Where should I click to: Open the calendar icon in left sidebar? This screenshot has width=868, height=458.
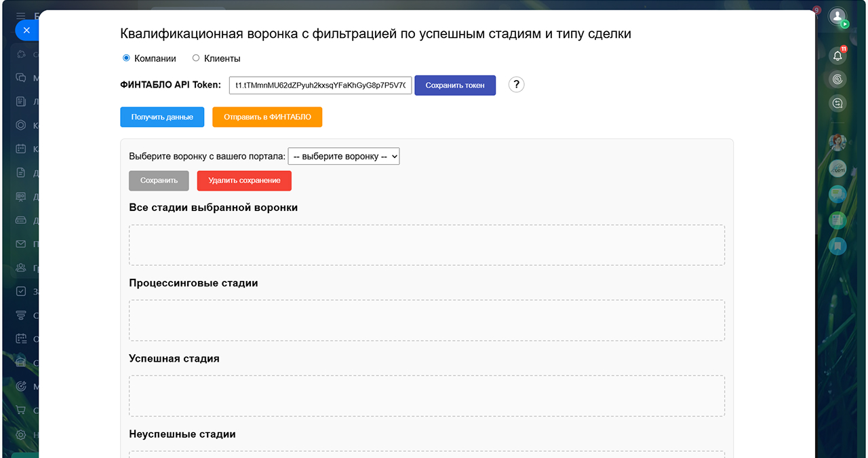(x=21, y=149)
